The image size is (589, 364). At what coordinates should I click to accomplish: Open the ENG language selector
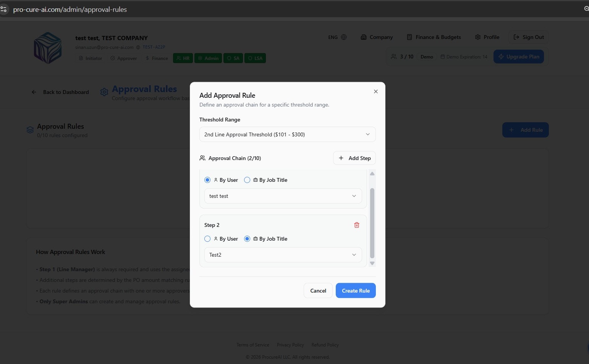[x=337, y=37]
